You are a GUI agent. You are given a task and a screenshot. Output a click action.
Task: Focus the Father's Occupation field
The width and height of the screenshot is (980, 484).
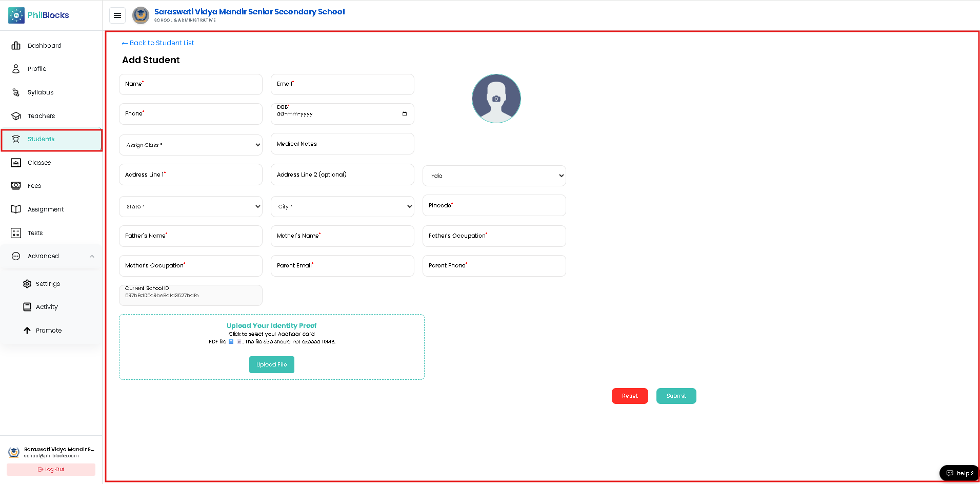click(494, 236)
